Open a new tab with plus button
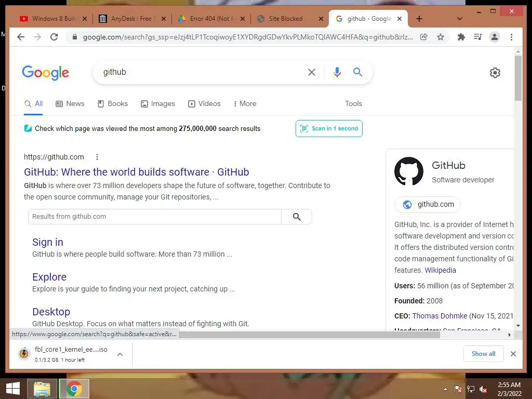 pyautogui.click(x=419, y=19)
